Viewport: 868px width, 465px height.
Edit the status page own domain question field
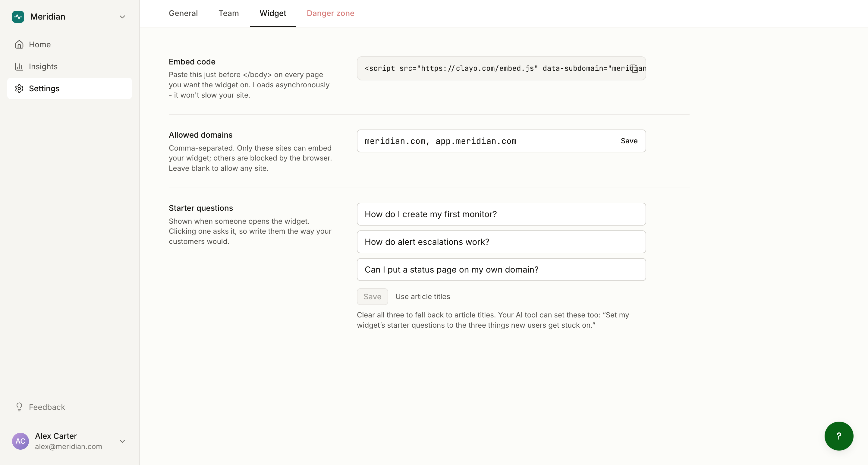(x=502, y=270)
